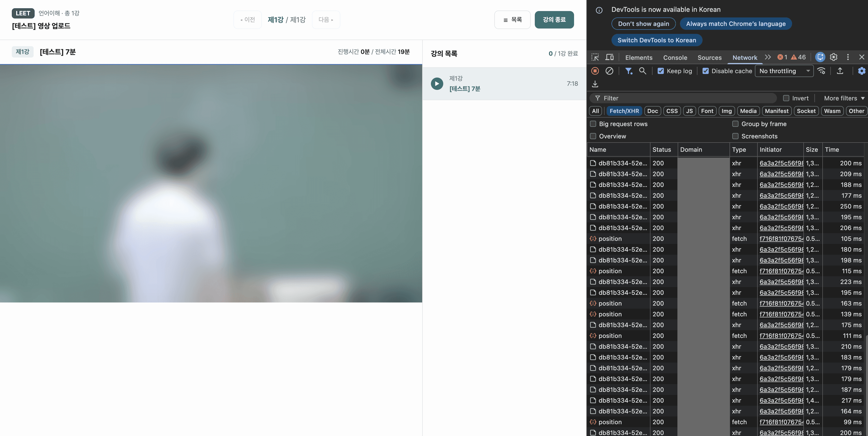868x436 pixels.
Task: Click the export HAR download icon
Action: pos(595,84)
